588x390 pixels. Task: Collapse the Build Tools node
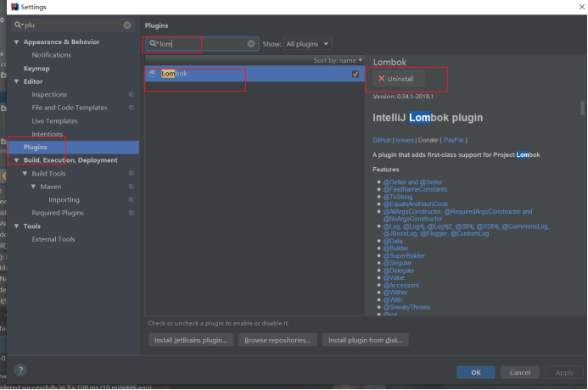25,174
